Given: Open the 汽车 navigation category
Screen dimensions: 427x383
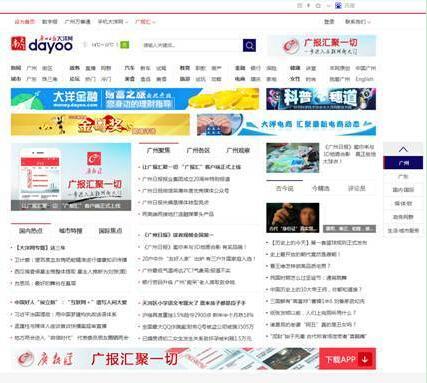Looking at the screenshot, I should click(129, 68).
